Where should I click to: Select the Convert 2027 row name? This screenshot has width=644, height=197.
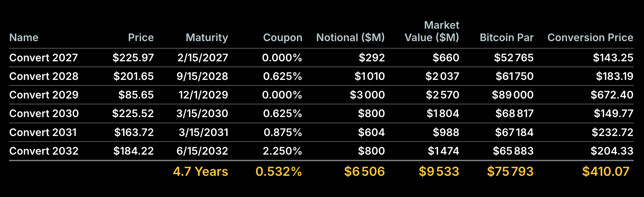pos(43,58)
